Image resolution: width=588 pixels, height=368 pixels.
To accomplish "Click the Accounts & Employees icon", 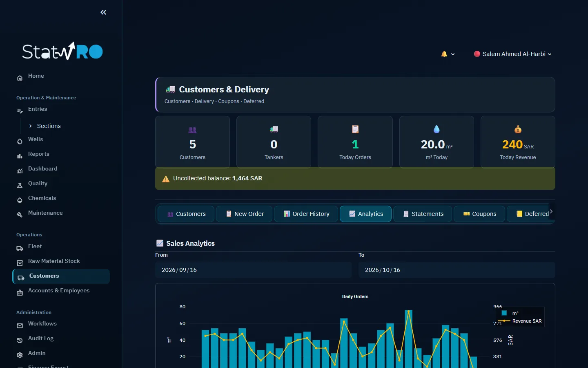I will (20, 292).
